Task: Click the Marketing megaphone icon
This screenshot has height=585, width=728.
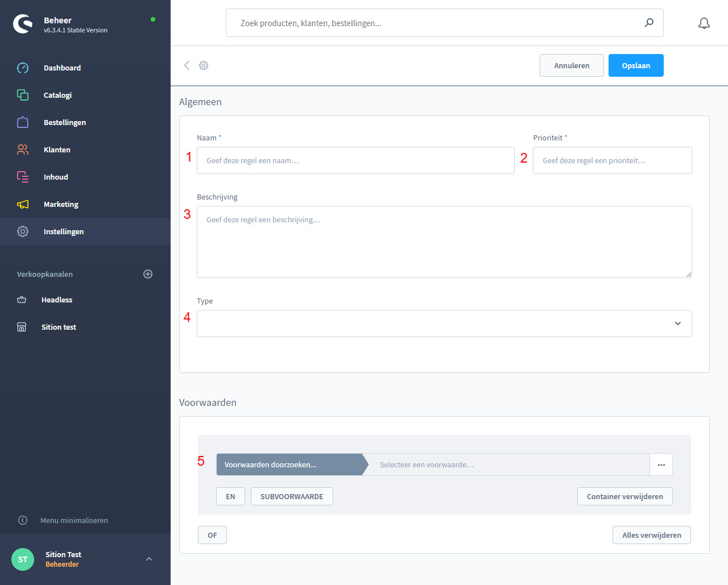Action: [x=23, y=204]
